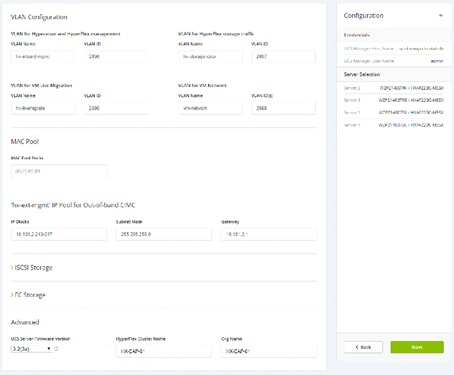
Task: Collapse the Configuration panel arrow icon
Action: [x=441, y=15]
